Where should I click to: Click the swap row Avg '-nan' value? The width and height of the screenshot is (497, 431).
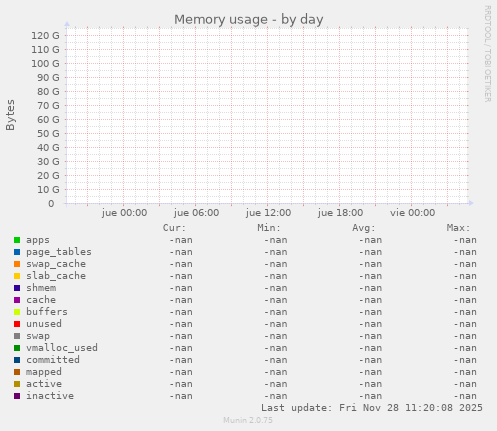click(370, 336)
